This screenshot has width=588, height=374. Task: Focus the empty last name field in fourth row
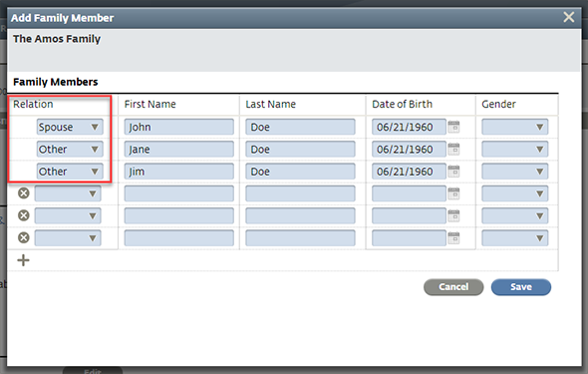point(300,193)
